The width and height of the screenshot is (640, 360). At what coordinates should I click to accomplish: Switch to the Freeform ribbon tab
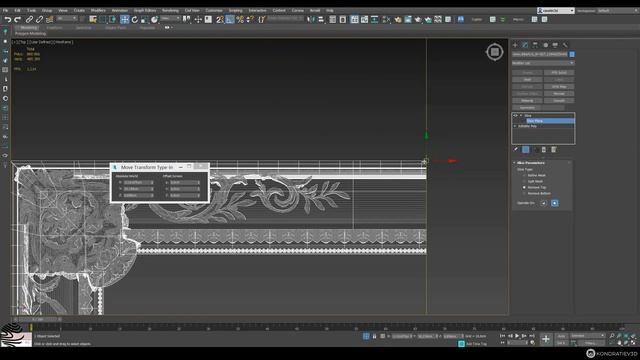(x=54, y=28)
